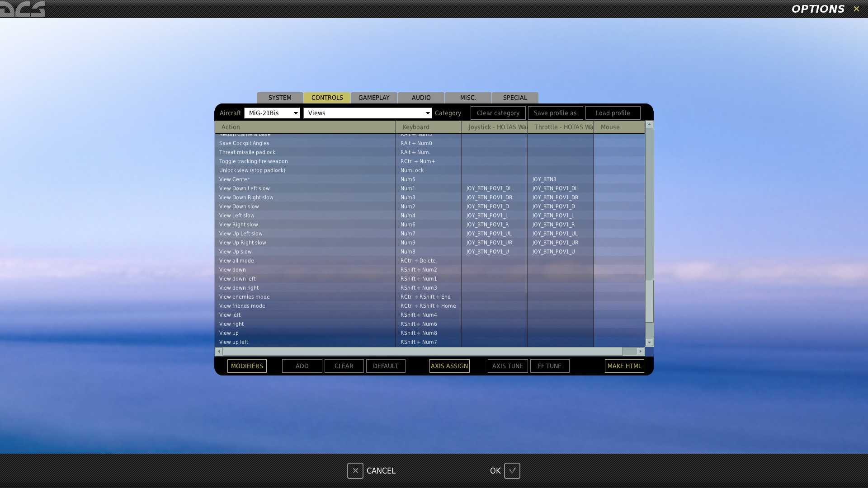This screenshot has width=868, height=488.
Task: Switch to the SYSTEM tab
Action: 280,98
